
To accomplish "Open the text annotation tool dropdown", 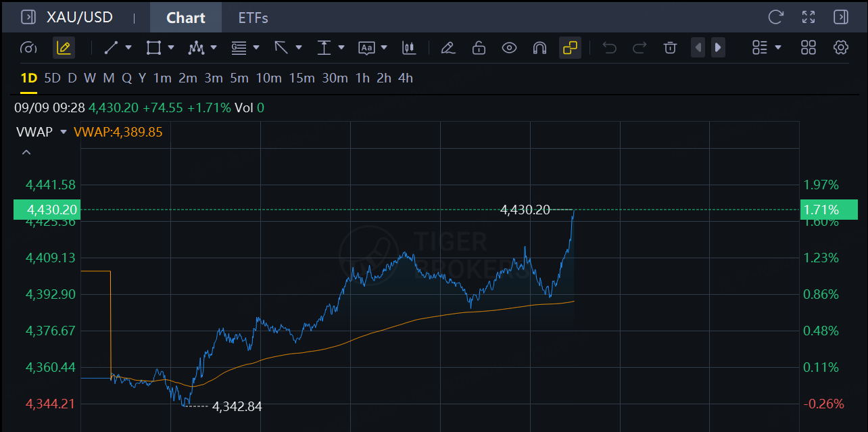I will point(384,47).
